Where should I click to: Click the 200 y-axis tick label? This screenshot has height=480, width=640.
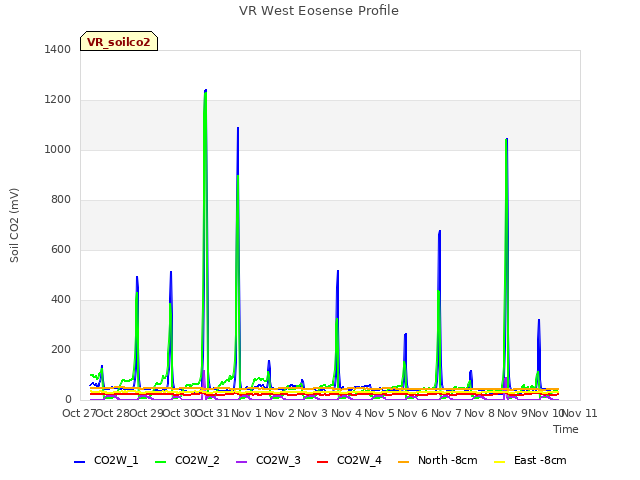61,349
